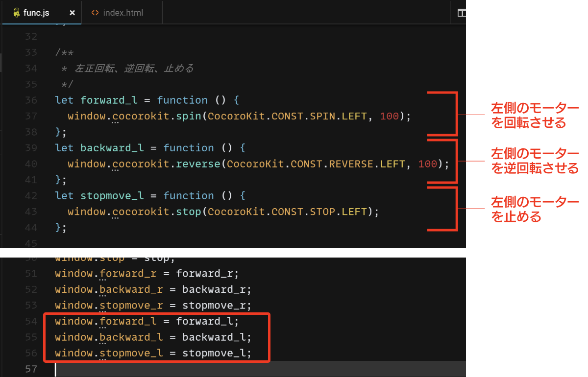
Task: Click line number 57 in the gutter
Action: pyautogui.click(x=31, y=369)
